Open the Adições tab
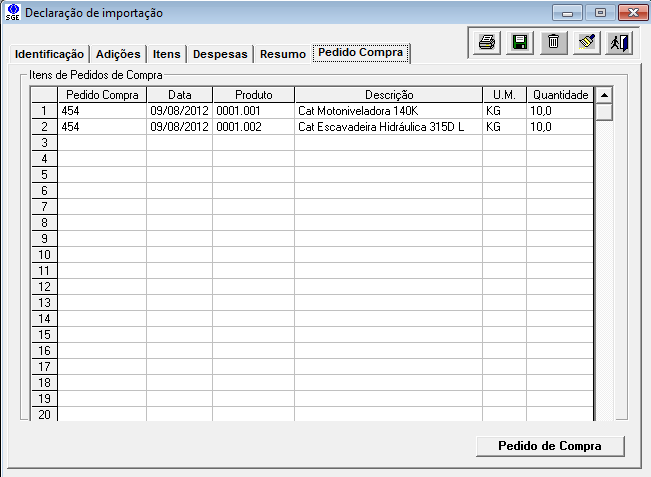The height and width of the screenshot is (477, 651). click(118, 54)
